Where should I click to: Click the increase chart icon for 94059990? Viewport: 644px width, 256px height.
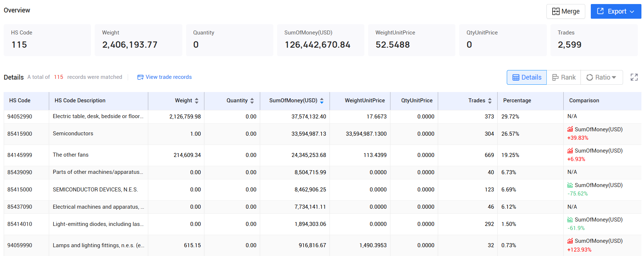click(570, 241)
